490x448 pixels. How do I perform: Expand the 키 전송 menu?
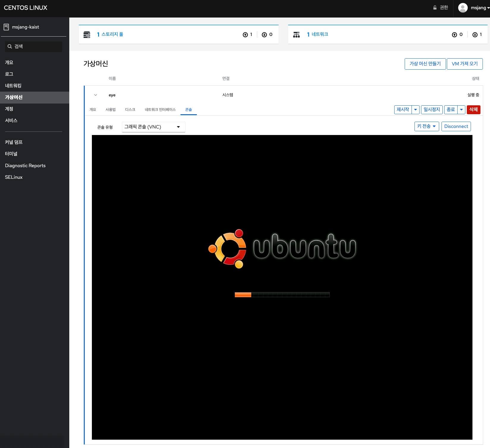pyautogui.click(x=427, y=126)
